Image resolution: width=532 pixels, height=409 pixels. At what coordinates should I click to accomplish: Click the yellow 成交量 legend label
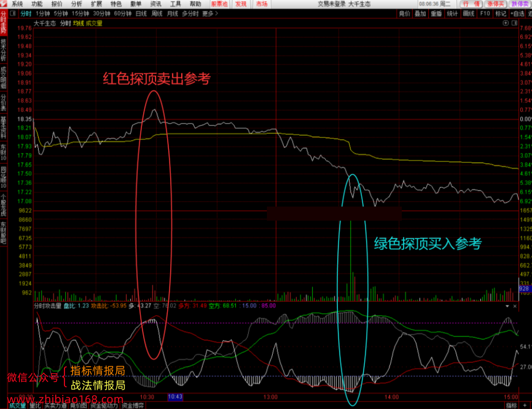[x=94, y=23]
